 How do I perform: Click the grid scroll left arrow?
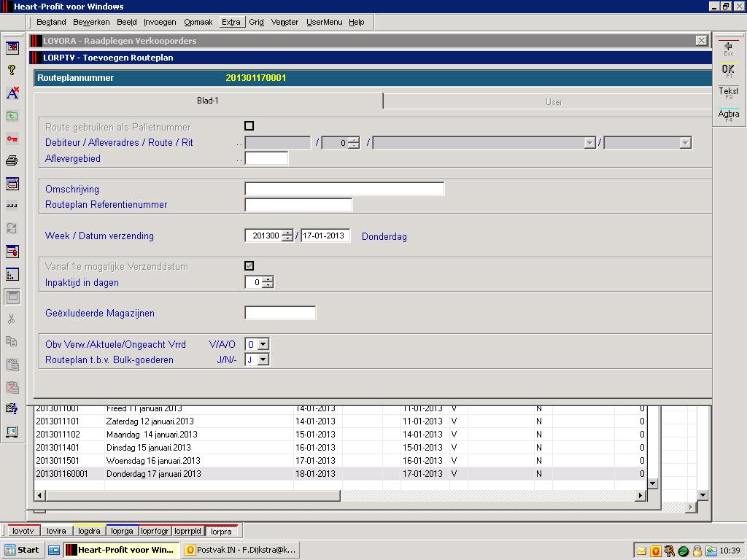pos(40,495)
